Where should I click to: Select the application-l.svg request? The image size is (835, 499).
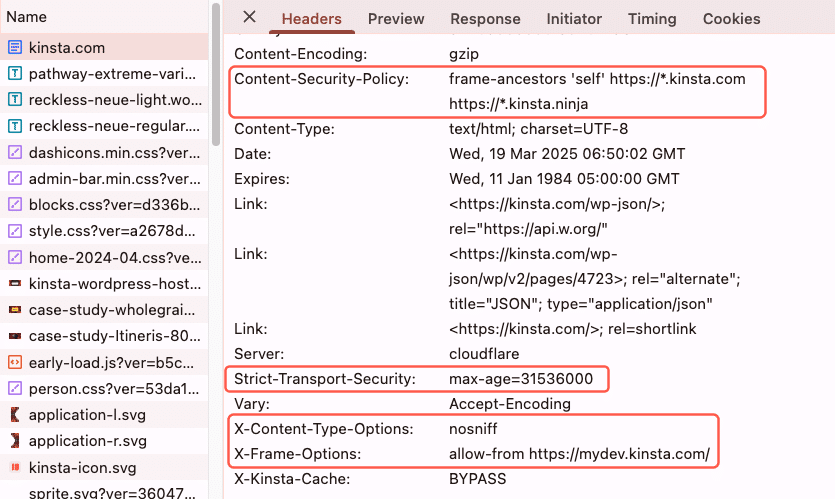[104, 415]
